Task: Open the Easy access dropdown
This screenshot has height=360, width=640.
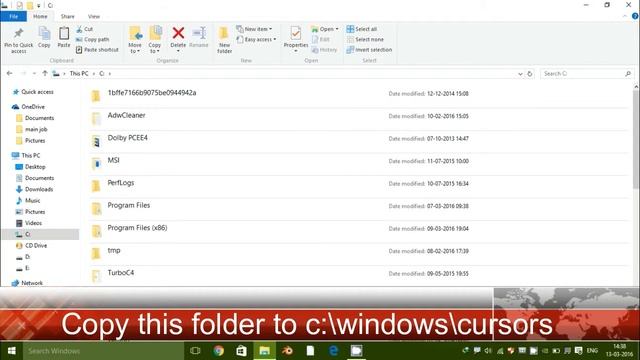Action: [256, 40]
